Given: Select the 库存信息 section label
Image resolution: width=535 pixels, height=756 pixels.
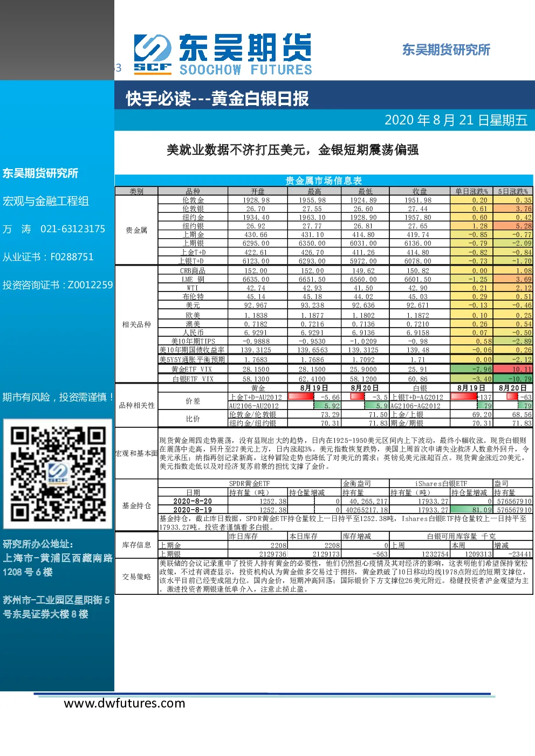Looking at the screenshot, I should (136, 545).
